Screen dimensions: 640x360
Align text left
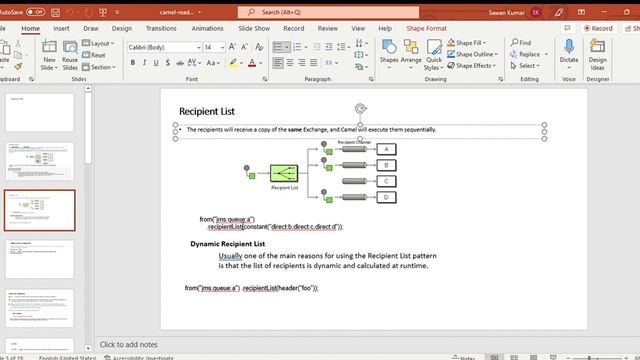coord(278,63)
